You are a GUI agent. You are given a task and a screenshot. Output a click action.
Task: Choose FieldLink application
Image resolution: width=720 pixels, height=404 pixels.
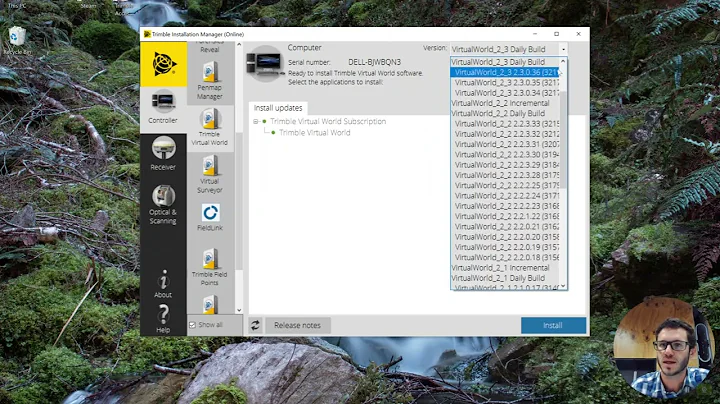pos(210,217)
